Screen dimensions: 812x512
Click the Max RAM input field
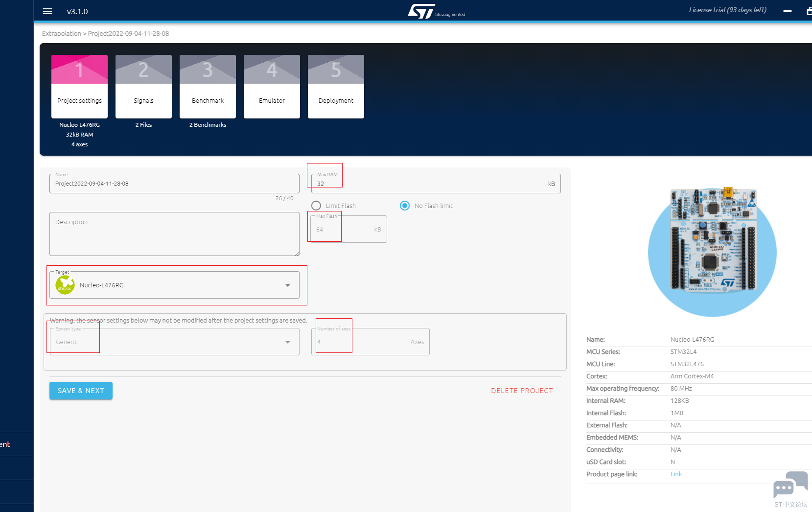pyautogui.click(x=436, y=184)
